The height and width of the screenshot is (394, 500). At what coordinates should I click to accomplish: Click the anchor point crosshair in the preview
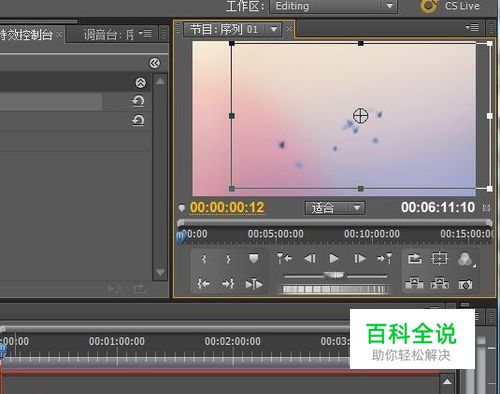click(x=360, y=116)
